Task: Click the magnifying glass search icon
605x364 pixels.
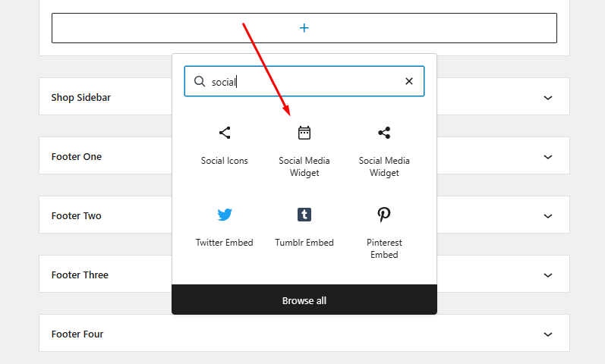Action: click(x=200, y=81)
